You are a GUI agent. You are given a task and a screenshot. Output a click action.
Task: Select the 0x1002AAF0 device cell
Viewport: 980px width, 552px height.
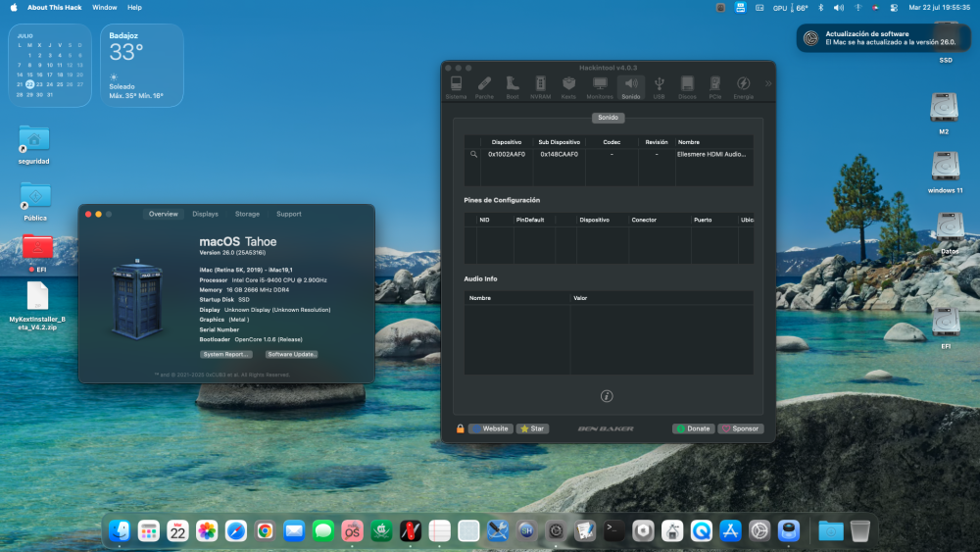(507, 154)
